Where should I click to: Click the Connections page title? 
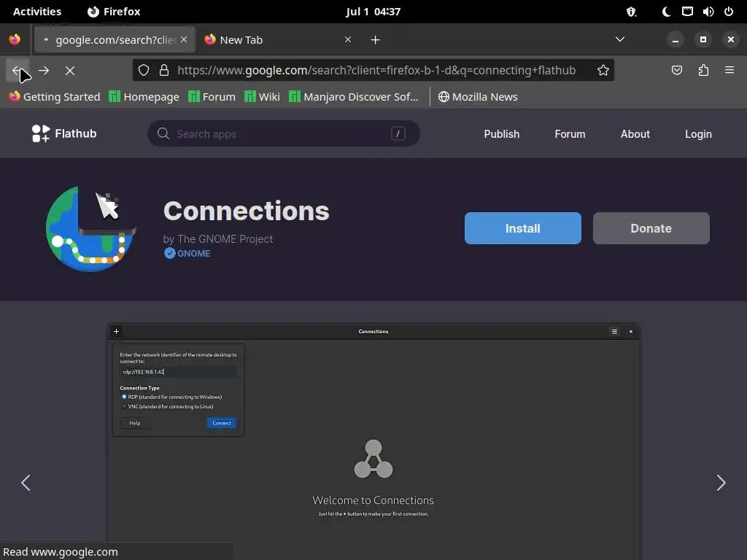[x=247, y=211]
